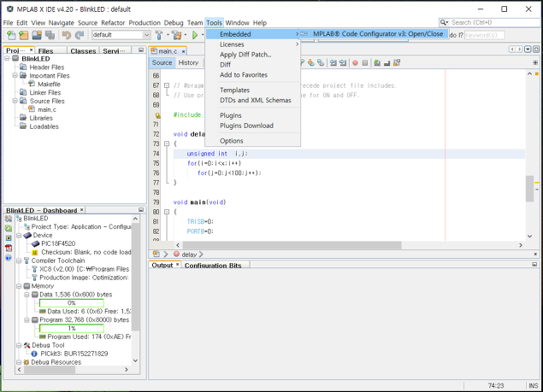Open the Build Project dropdown arrow
Viewport: 543px width, 392px height.
point(168,35)
